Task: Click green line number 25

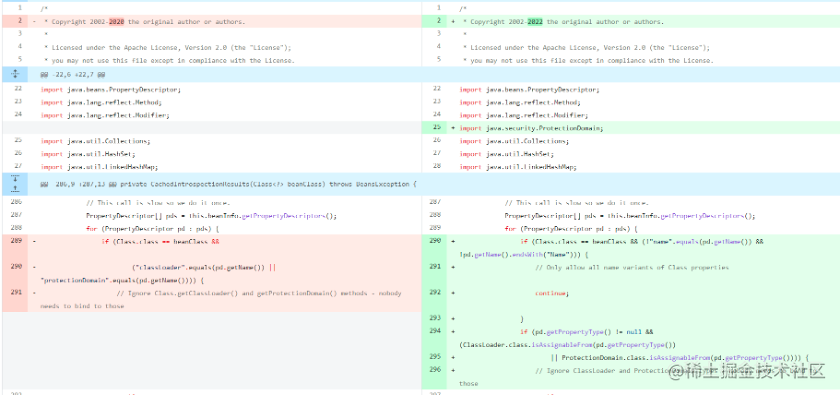Action: coord(436,128)
